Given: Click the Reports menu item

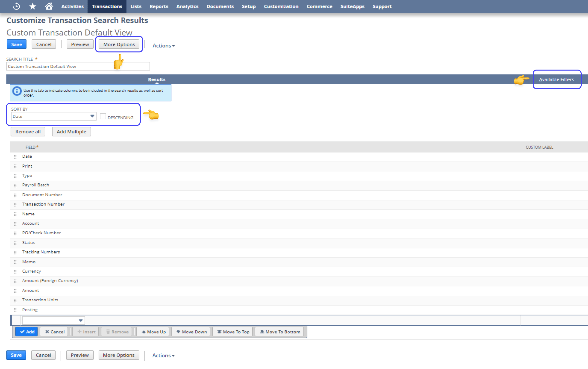Looking at the screenshot, I should coord(159,6).
